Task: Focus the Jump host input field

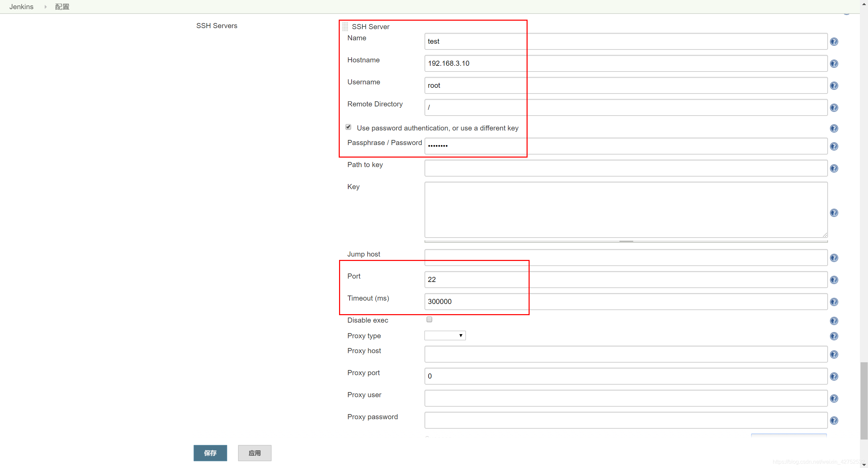Action: click(626, 258)
